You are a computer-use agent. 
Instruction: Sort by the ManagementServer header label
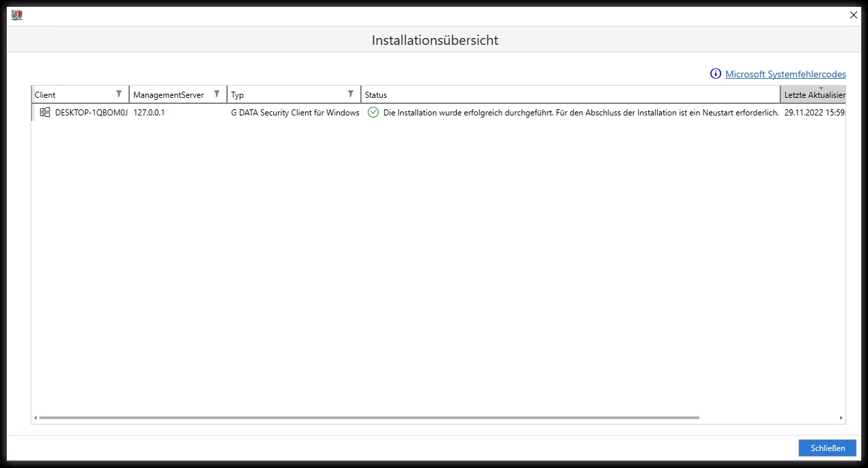(x=169, y=95)
